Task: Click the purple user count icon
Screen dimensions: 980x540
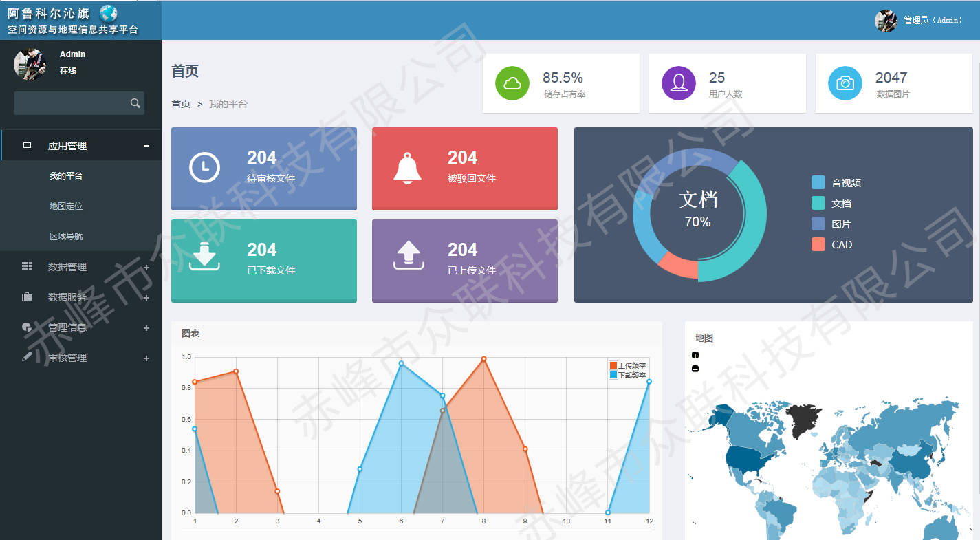Action: pyautogui.click(x=679, y=83)
